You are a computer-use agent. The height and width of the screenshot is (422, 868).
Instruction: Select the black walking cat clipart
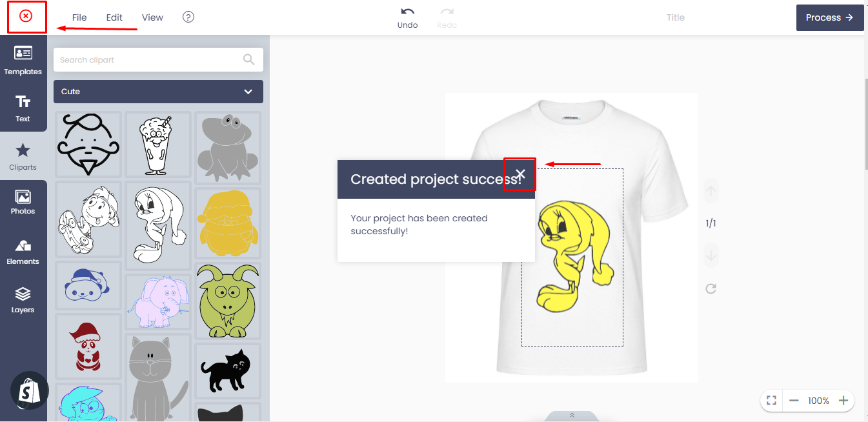coord(228,370)
